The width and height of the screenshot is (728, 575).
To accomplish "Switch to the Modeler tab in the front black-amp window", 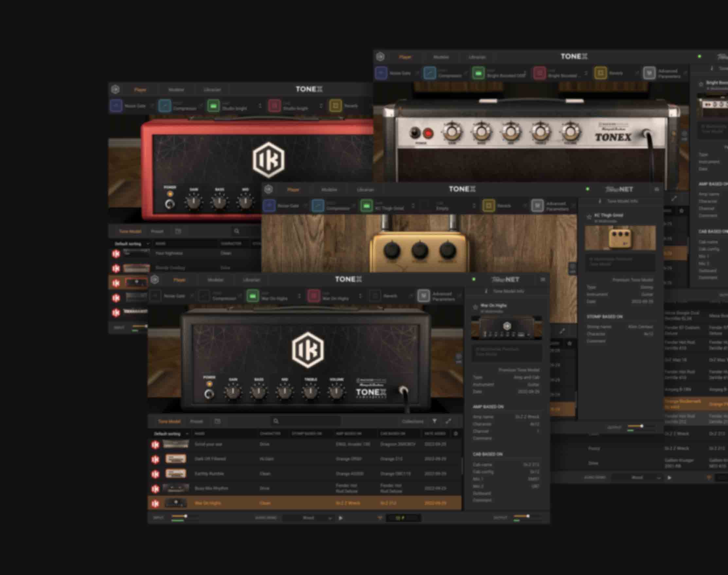I will pyautogui.click(x=215, y=280).
